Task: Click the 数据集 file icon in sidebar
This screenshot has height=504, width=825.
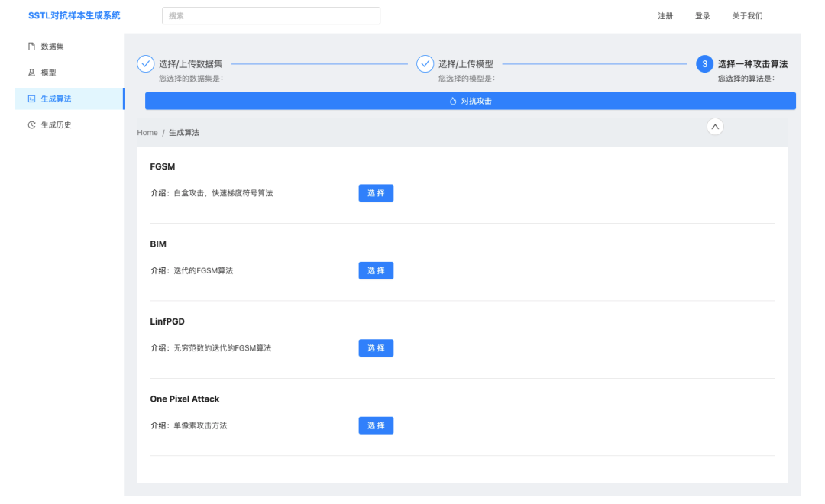Action: [x=31, y=47]
